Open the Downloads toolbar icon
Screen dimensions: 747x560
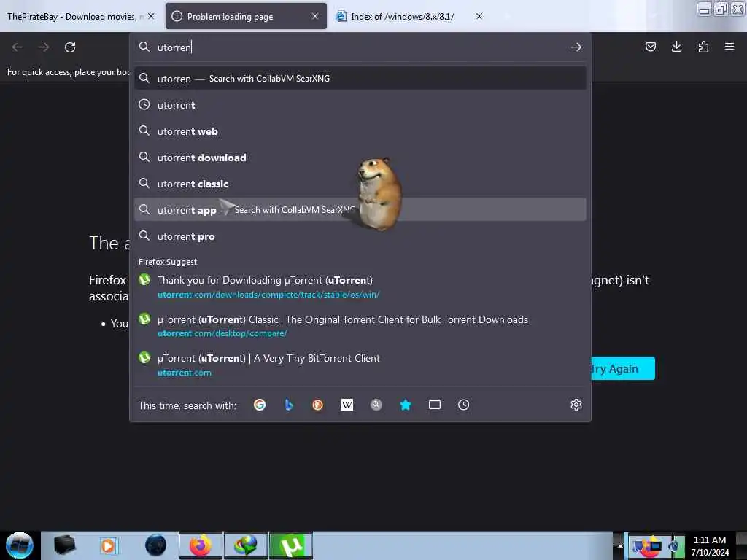click(x=676, y=47)
